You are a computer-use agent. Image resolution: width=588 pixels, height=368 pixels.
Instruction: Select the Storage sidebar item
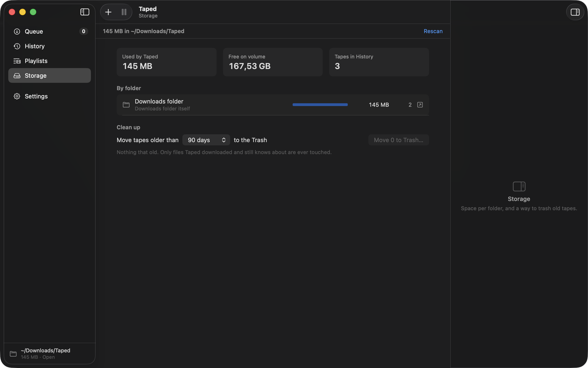pos(50,75)
